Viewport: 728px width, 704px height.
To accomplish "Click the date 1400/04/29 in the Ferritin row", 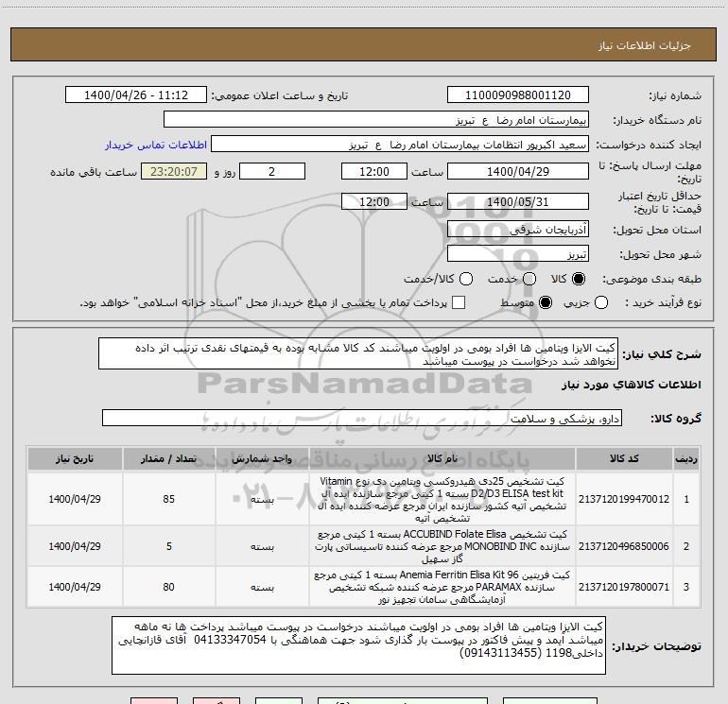I will [75, 587].
